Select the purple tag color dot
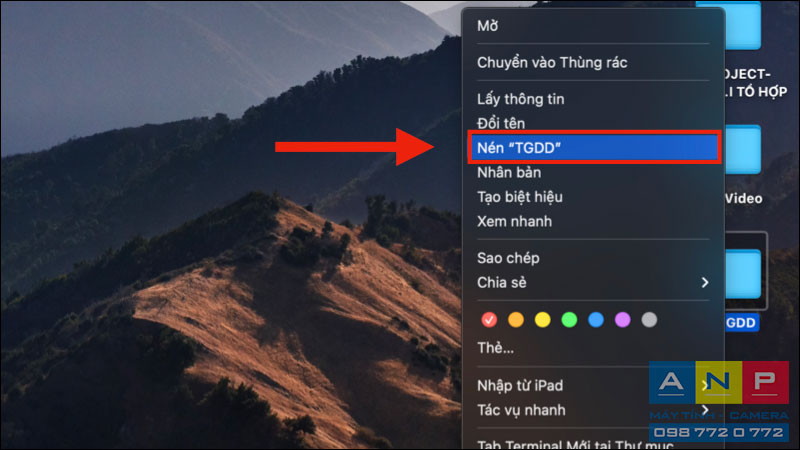 pyautogui.click(x=622, y=320)
